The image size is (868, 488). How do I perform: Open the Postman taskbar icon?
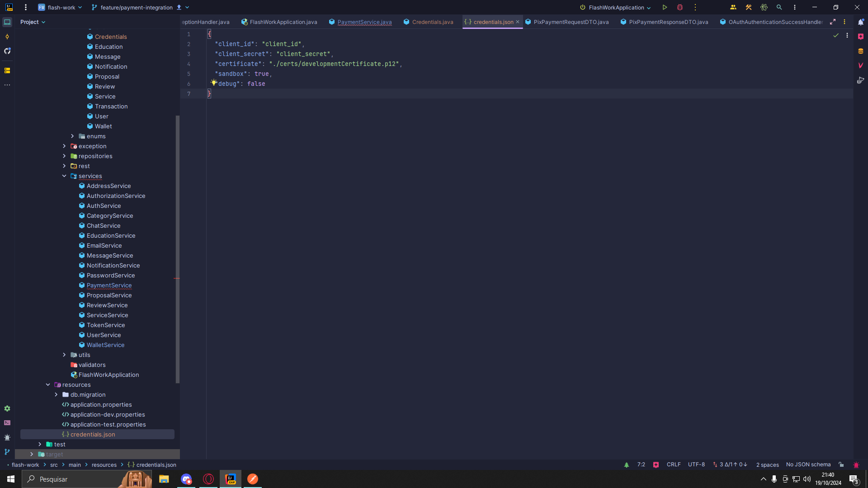[253, 479]
